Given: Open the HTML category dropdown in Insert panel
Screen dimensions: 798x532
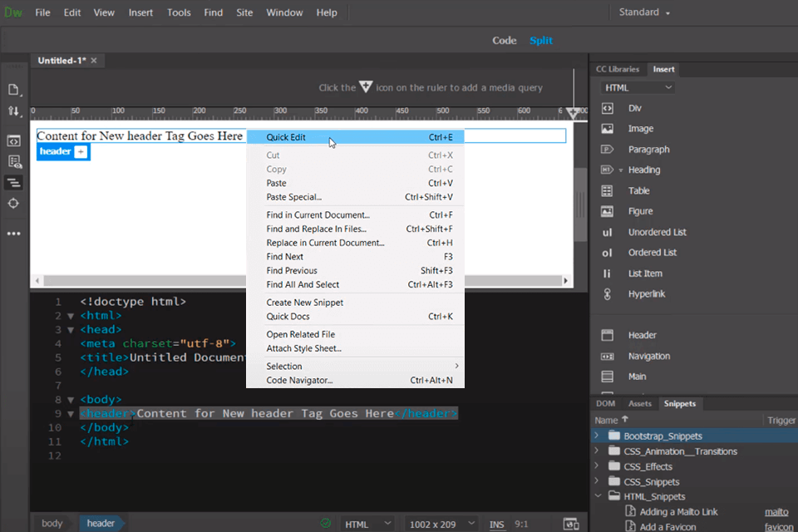Looking at the screenshot, I should [638, 87].
